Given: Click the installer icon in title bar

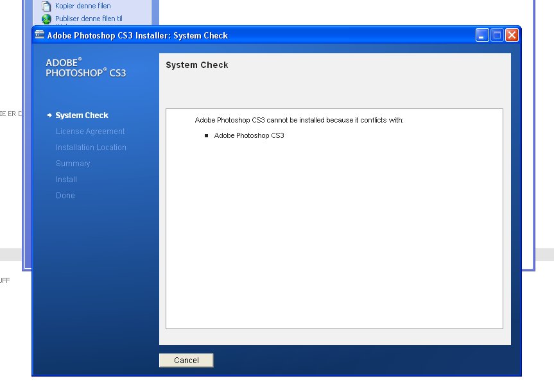Looking at the screenshot, I should [40, 35].
